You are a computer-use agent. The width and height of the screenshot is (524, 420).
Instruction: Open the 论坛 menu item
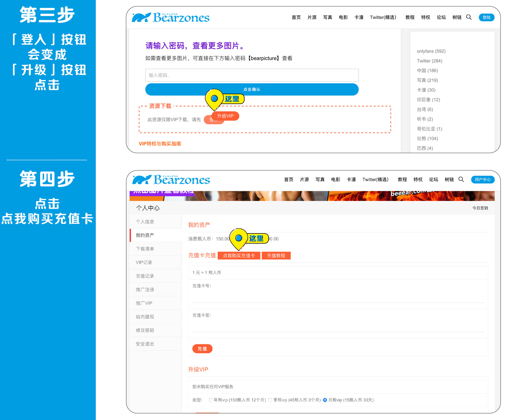441,17
